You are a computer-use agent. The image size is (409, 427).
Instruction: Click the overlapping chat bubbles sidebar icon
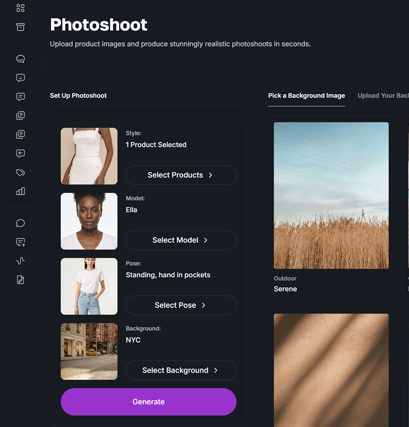[x=20, y=59]
